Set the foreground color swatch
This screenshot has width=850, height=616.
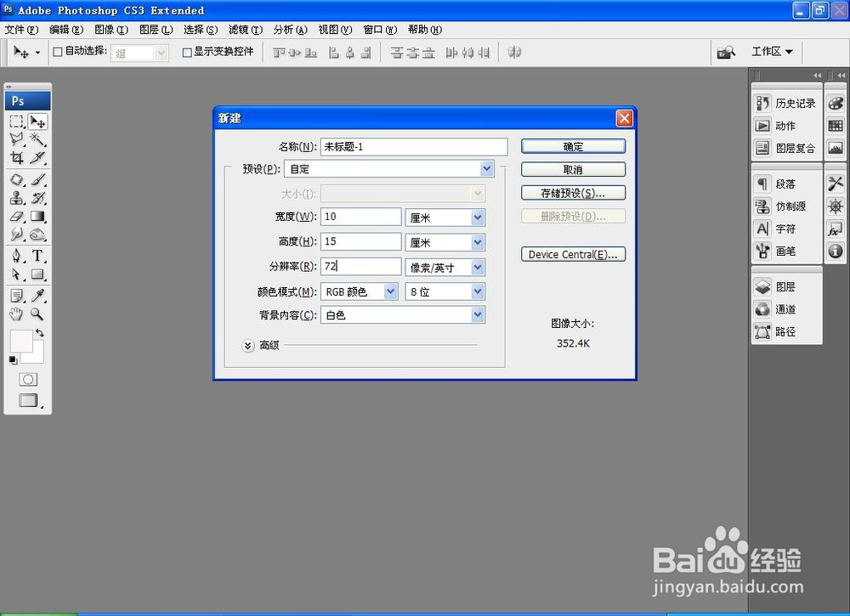tap(20, 340)
